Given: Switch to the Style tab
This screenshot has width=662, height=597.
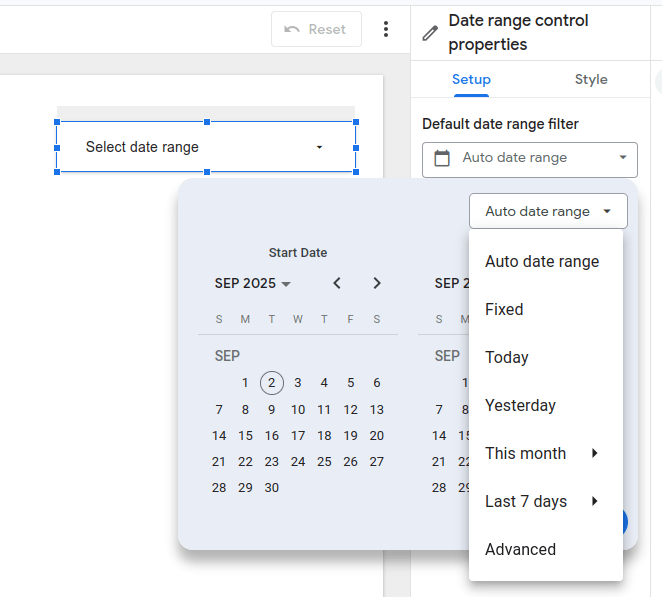Looking at the screenshot, I should point(591,80).
